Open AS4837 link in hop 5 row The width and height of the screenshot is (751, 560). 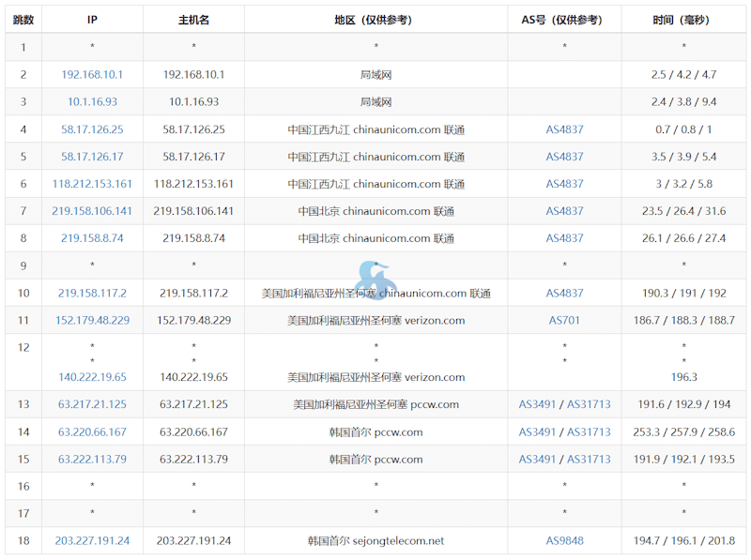(x=565, y=157)
